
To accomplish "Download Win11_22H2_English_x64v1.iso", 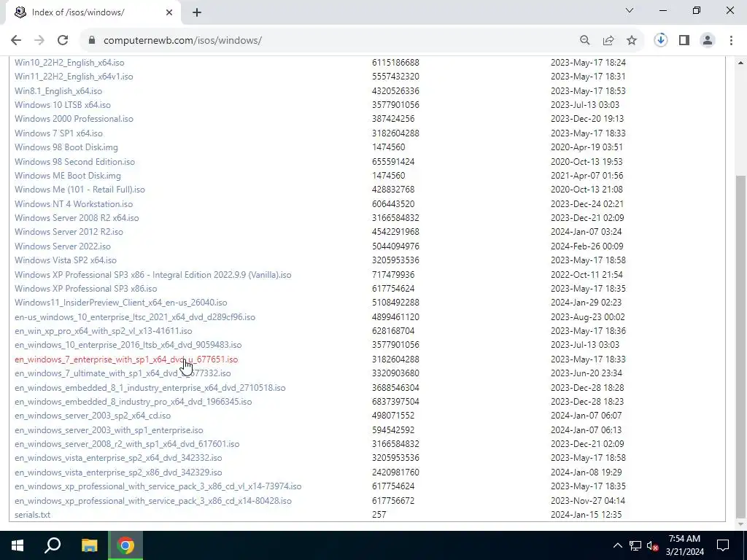I will point(74,77).
